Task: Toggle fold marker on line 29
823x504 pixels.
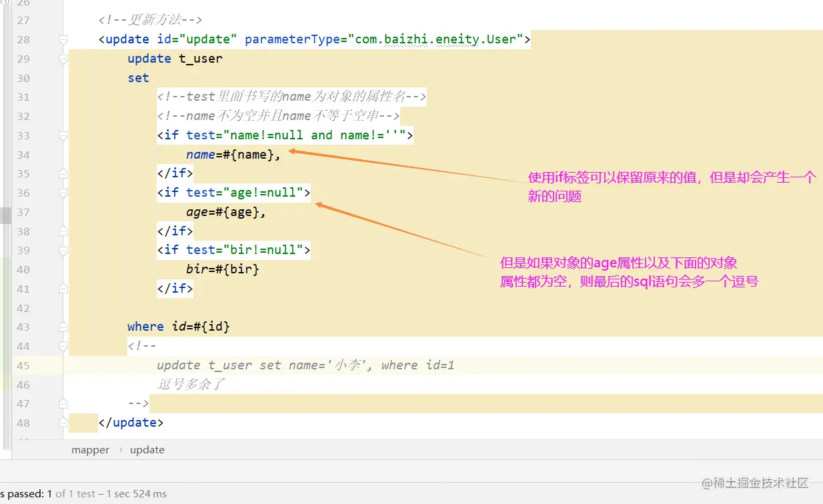Action: click(x=63, y=59)
